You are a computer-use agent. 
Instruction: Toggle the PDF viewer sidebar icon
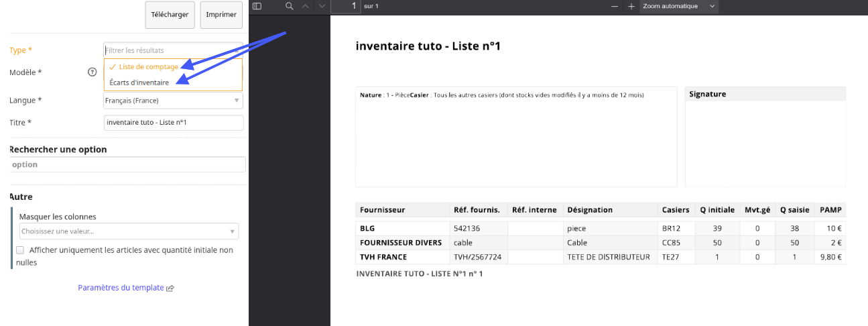257,6
